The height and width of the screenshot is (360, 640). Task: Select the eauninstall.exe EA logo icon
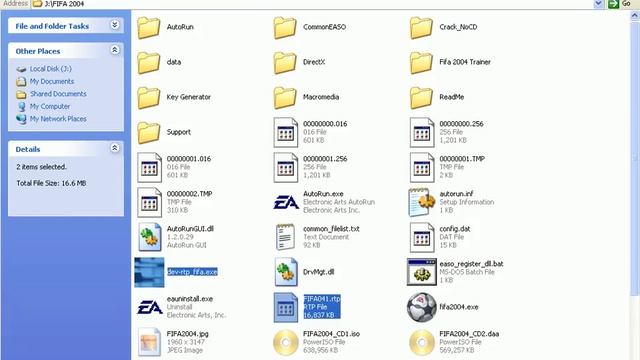[149, 307]
